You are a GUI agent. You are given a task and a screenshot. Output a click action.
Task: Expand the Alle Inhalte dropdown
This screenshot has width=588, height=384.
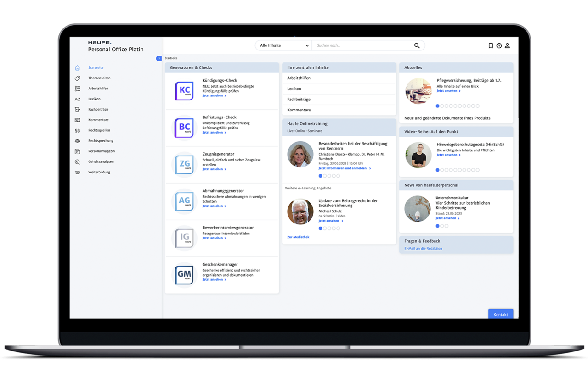(283, 46)
